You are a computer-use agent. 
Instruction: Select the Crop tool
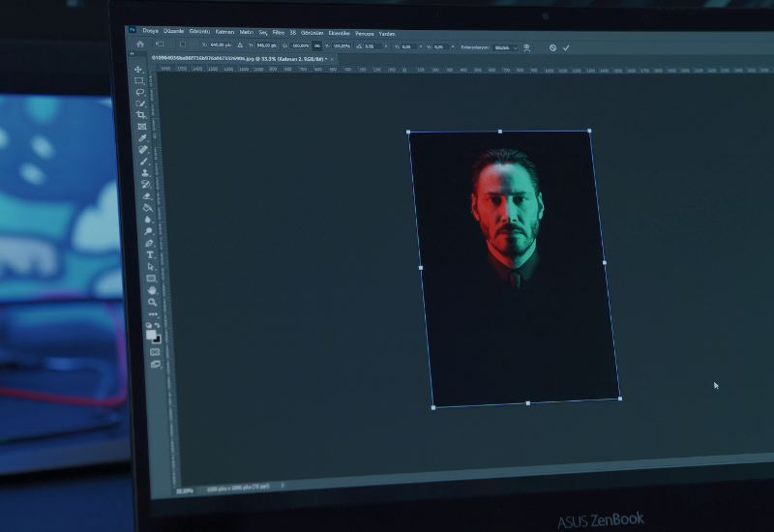point(141,115)
